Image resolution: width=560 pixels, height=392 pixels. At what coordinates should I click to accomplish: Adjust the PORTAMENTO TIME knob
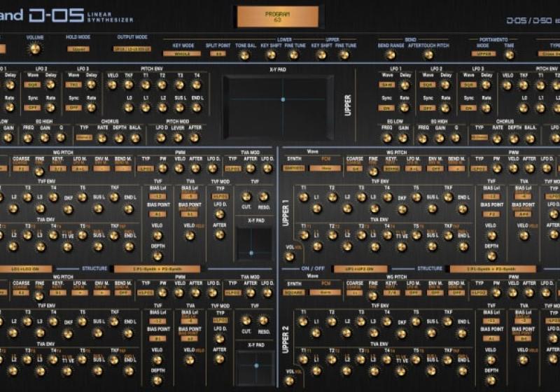pyautogui.click(x=510, y=55)
